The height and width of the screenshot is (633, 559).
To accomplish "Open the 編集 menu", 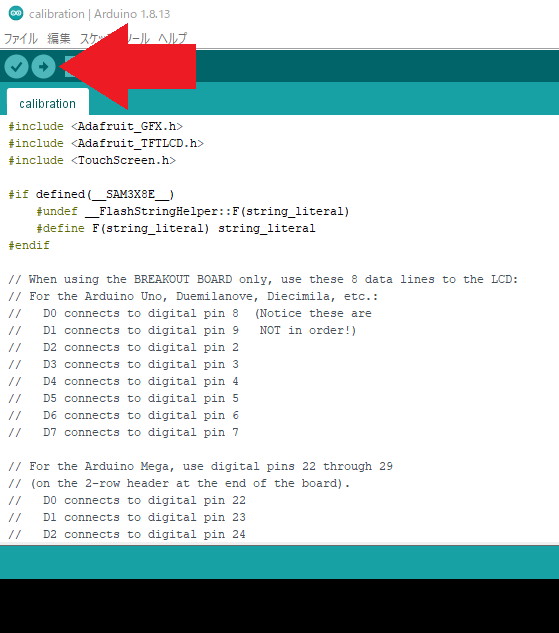I will [x=59, y=38].
